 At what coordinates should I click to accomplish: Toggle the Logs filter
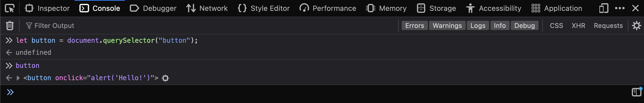pos(478,26)
